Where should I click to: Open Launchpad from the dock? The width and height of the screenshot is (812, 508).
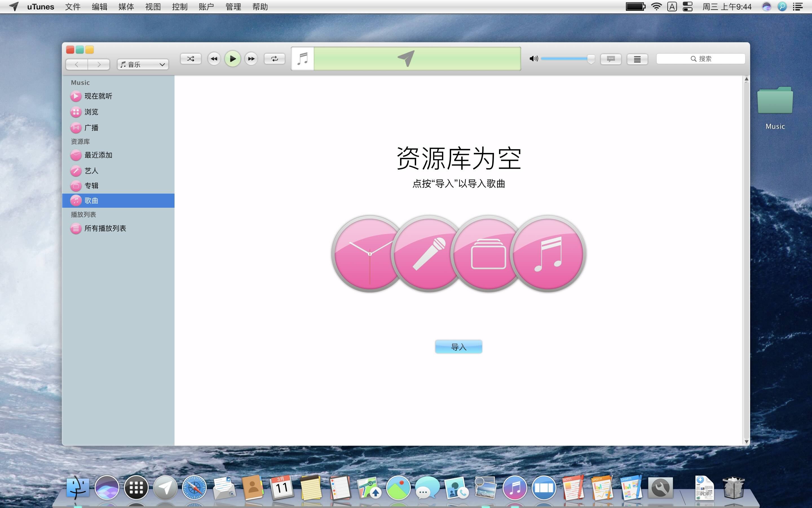point(136,487)
